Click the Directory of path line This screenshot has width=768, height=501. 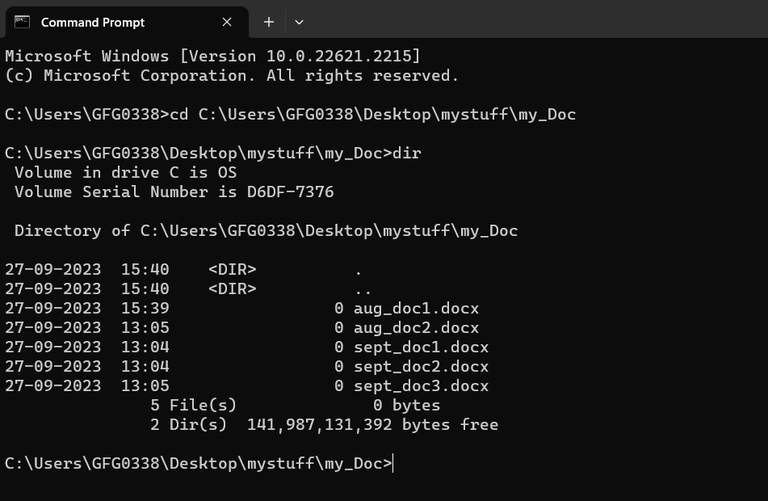coord(266,230)
